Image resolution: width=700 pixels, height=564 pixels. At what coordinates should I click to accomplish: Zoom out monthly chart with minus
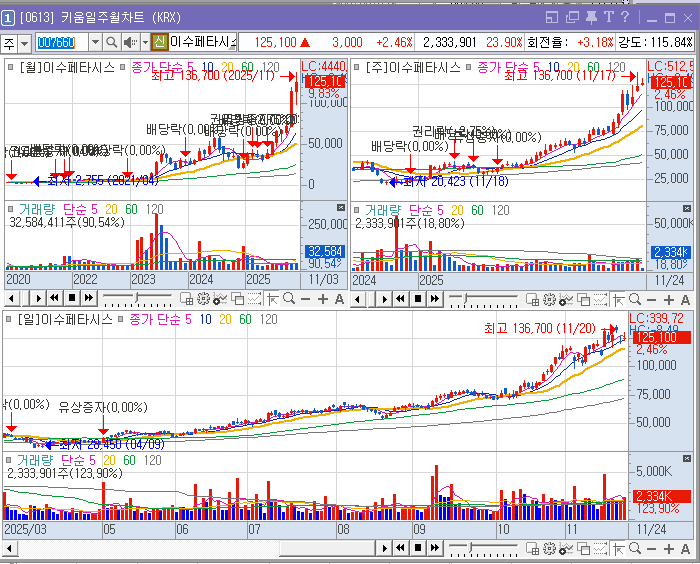(305, 299)
